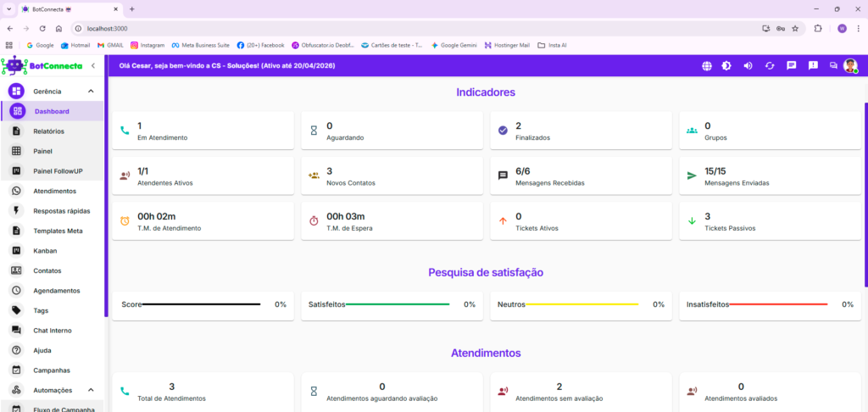Click the Insatisfeitos red progress bar

(x=778, y=304)
